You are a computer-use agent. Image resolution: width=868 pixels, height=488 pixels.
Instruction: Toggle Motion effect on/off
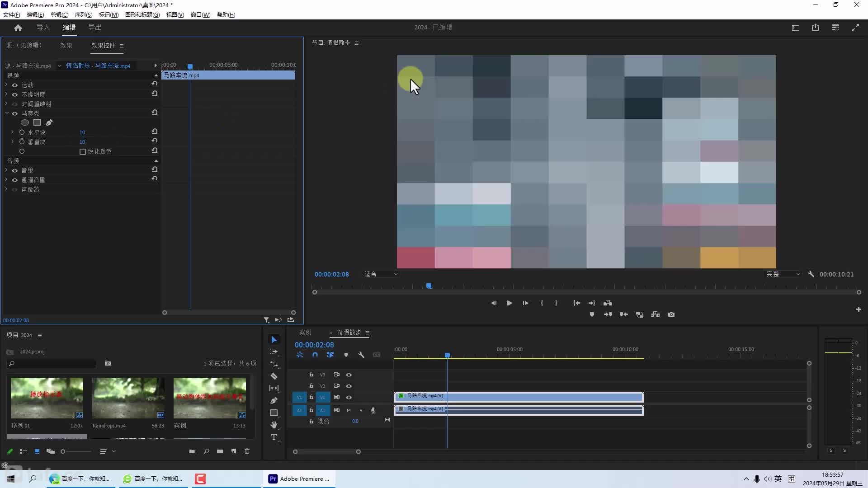(14, 85)
